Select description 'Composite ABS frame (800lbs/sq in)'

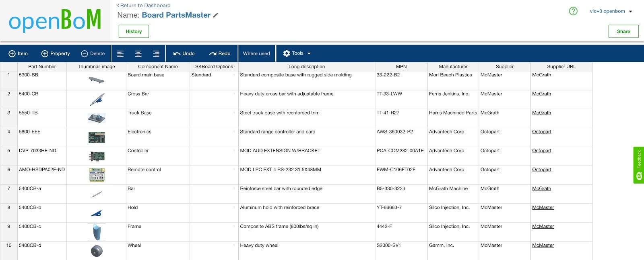click(x=307, y=232)
